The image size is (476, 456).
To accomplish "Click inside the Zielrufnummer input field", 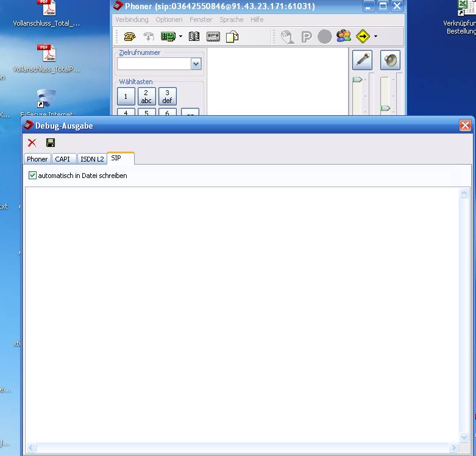I will [x=154, y=64].
